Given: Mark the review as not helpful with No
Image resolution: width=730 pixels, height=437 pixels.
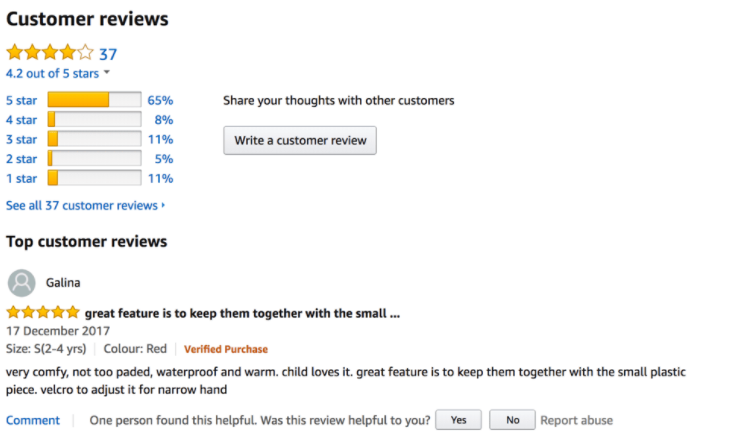Looking at the screenshot, I should [x=513, y=420].
